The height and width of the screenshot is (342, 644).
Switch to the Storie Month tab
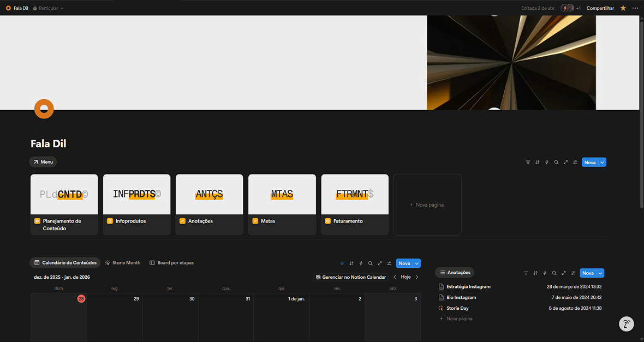(123, 263)
